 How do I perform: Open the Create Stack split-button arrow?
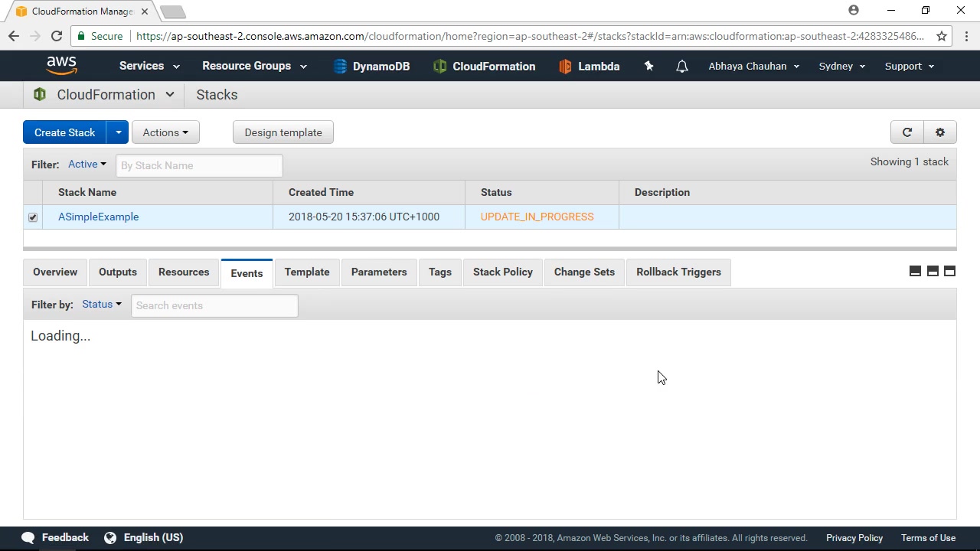(x=118, y=132)
